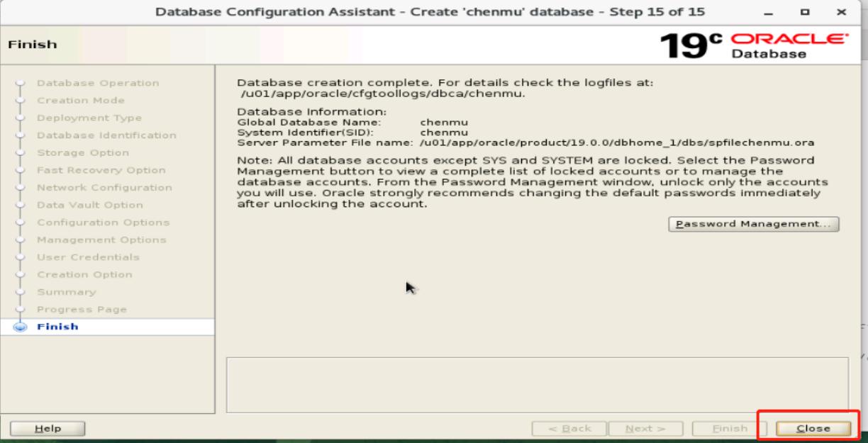
Task: Select the Fast Recovery Option step
Action: pos(101,170)
